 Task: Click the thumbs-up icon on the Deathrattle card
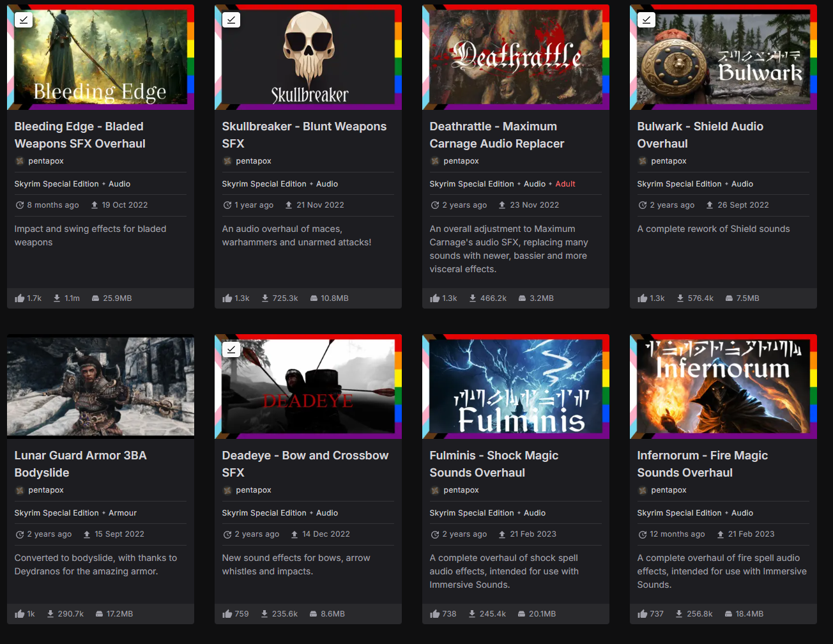point(435,298)
